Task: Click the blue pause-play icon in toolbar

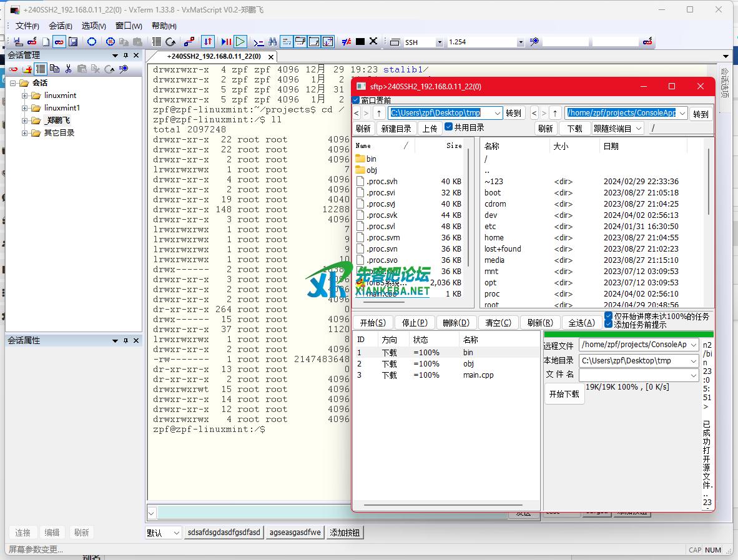Action: [226, 42]
